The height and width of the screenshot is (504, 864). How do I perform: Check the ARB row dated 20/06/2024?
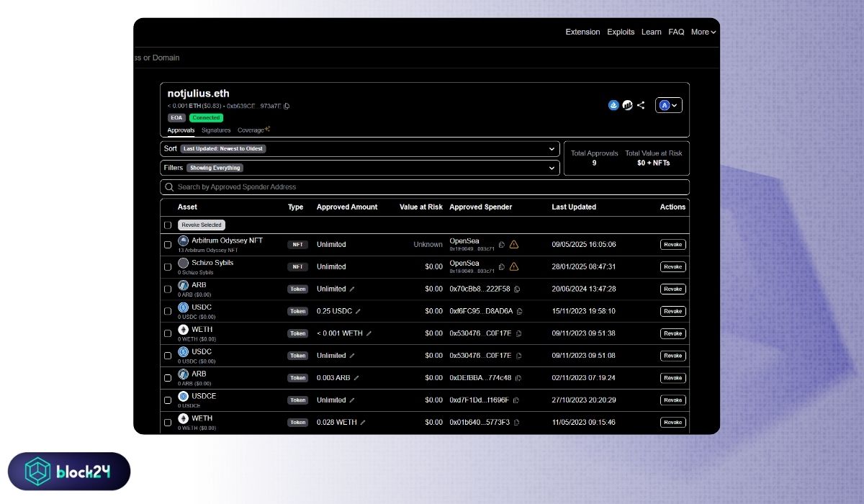pos(168,289)
